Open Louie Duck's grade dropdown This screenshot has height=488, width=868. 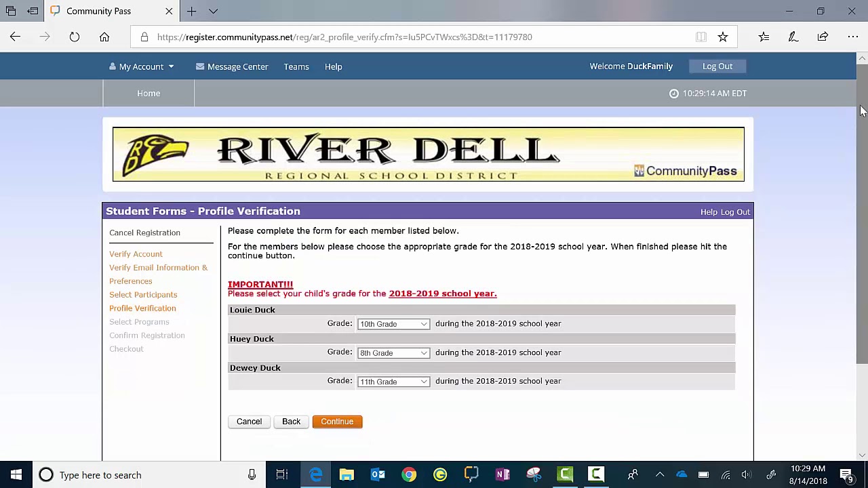click(x=393, y=324)
